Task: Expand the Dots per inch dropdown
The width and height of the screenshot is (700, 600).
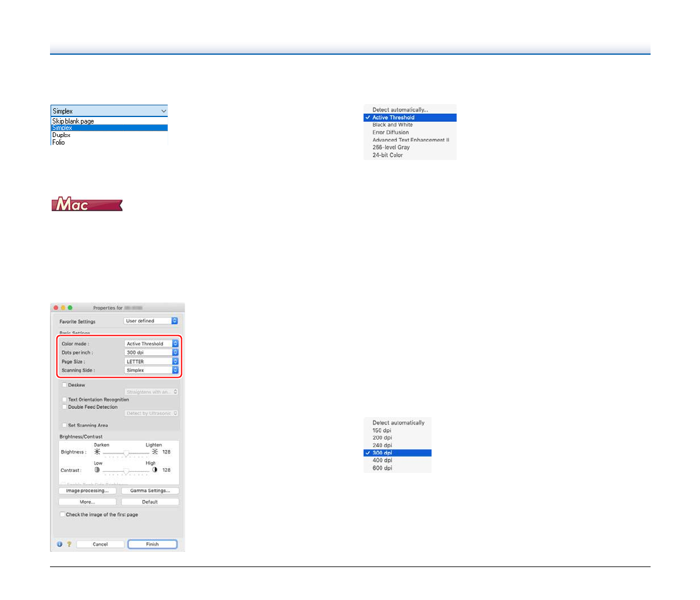Action: (x=151, y=353)
